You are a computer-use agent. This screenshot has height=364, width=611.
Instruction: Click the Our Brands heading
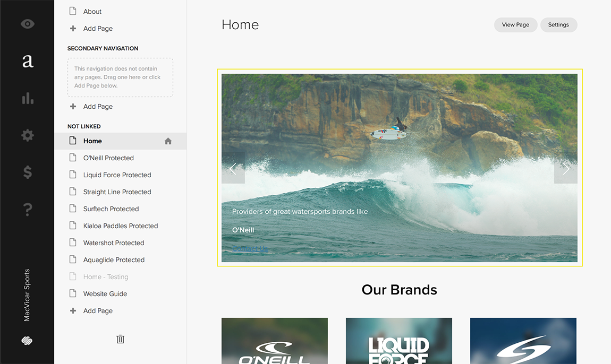coord(400,290)
